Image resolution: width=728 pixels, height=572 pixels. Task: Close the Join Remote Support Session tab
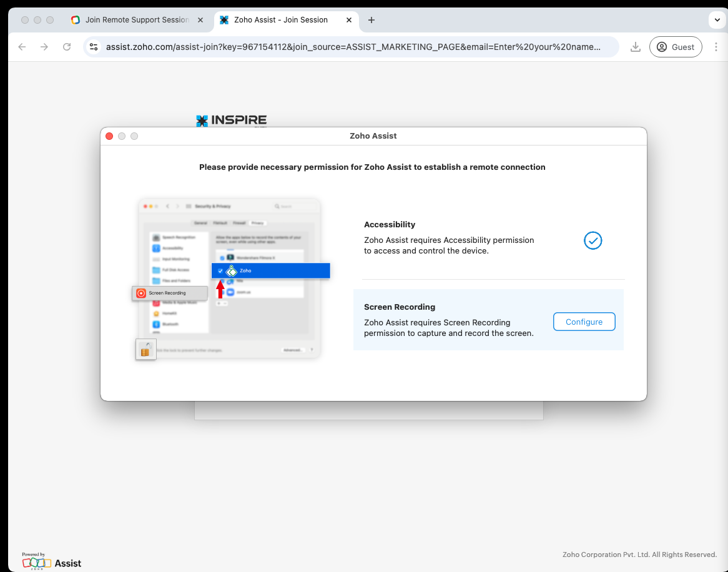tap(200, 20)
